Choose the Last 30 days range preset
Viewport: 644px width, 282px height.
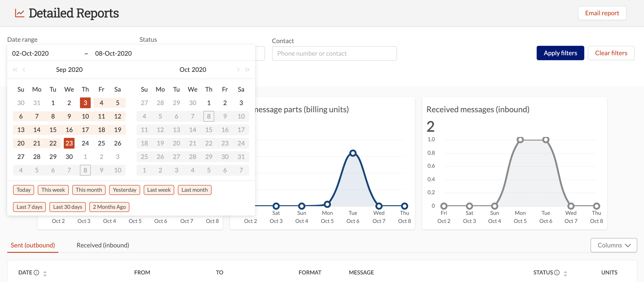pyautogui.click(x=68, y=207)
